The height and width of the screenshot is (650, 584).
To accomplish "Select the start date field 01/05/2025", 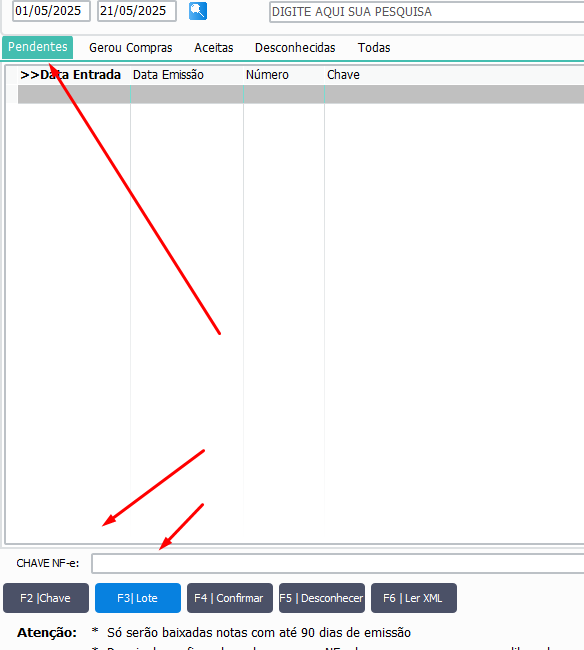I will click(x=51, y=11).
